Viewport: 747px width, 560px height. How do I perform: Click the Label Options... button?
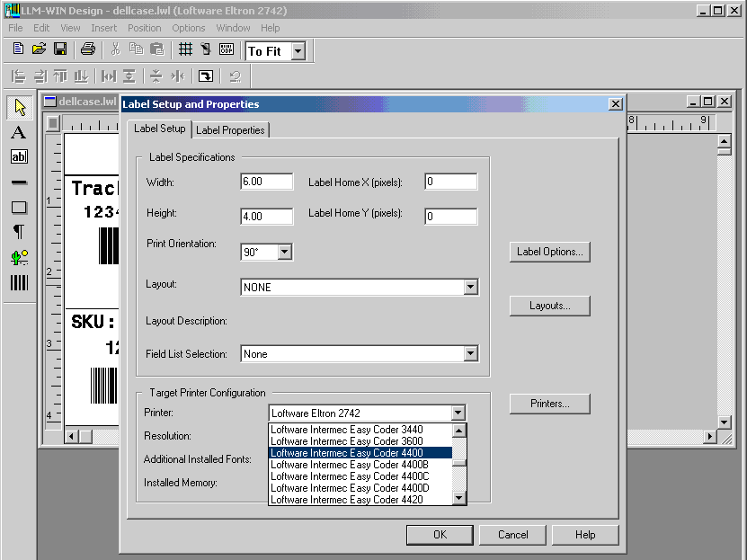click(550, 252)
